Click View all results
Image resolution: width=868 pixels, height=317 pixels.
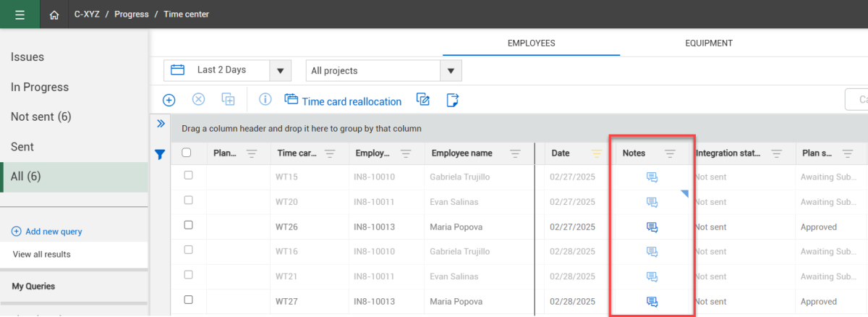[x=41, y=254]
